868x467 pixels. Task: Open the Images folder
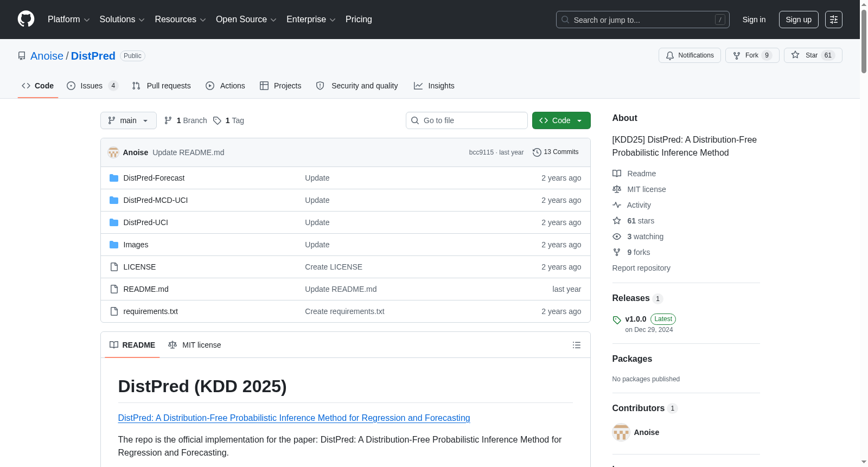(x=136, y=245)
